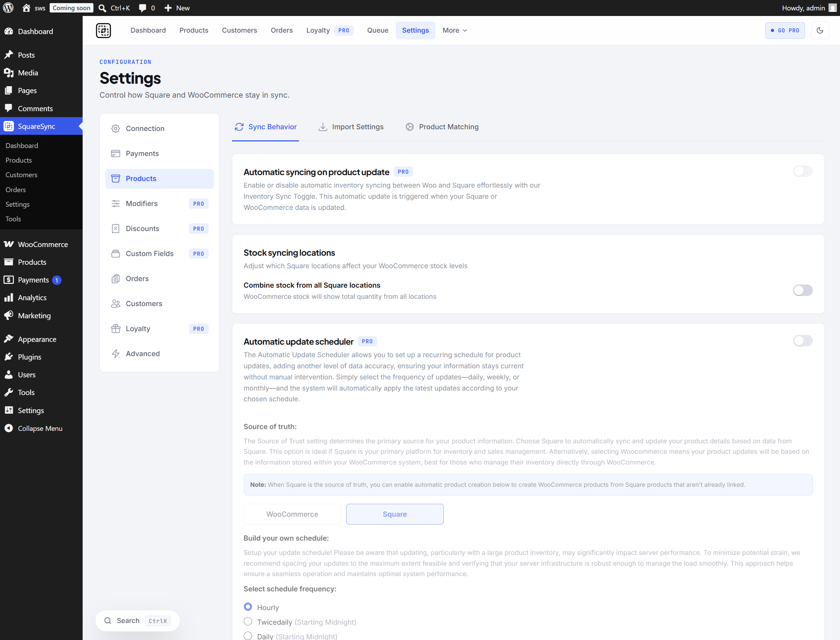Click the Analytics bar chart icon

coord(9,297)
